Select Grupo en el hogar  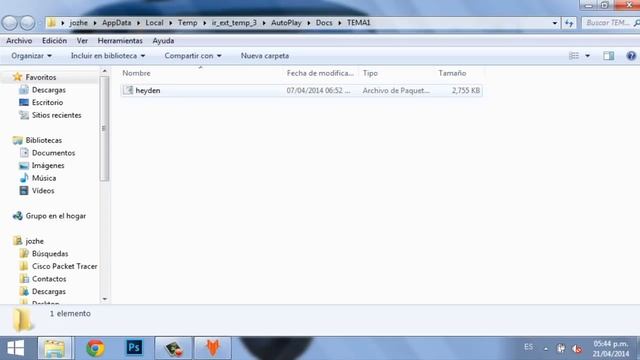(x=56, y=216)
